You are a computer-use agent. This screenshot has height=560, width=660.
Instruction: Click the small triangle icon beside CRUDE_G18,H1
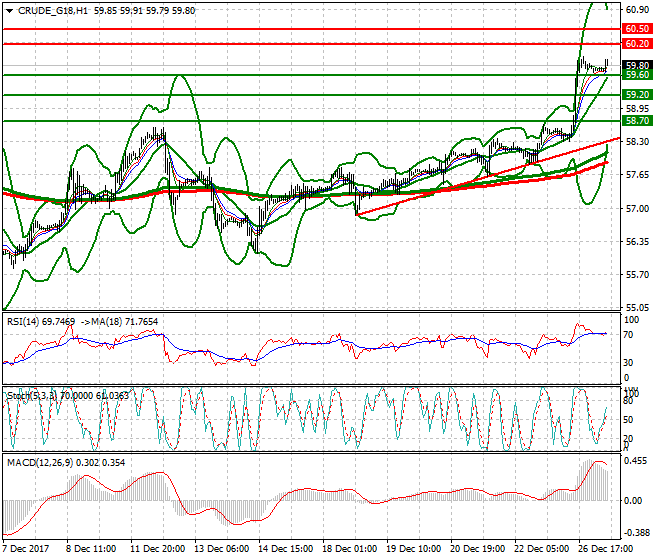click(8, 10)
